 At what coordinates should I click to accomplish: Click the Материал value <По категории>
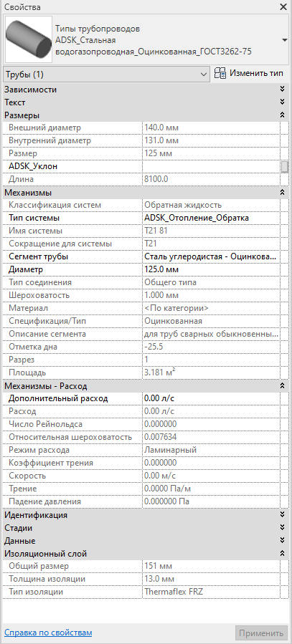point(210,308)
